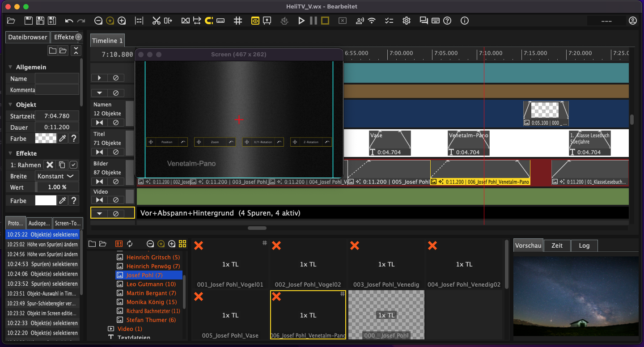Click the X/Y-Rotation button in Screen window
Screen dimensions: 644x347
coord(263,142)
